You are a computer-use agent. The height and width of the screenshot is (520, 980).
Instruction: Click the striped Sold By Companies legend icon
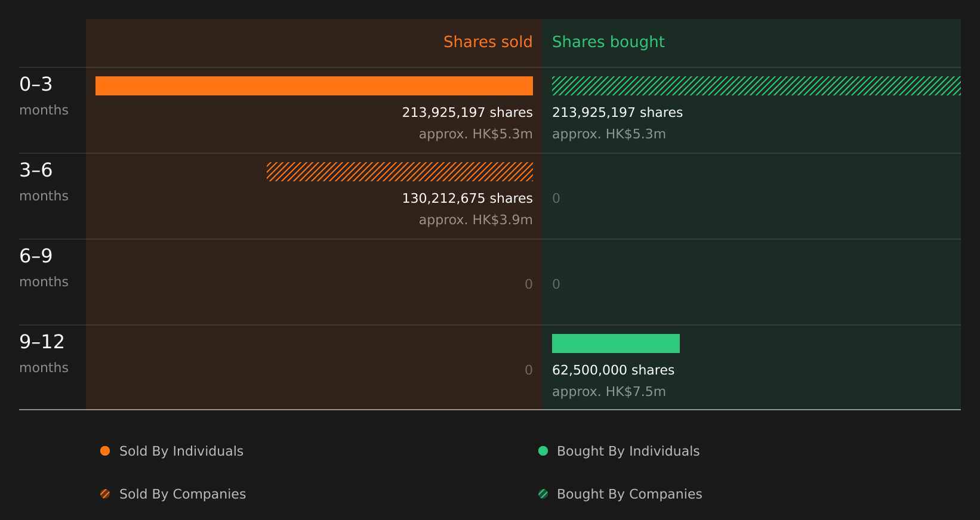coord(105,494)
